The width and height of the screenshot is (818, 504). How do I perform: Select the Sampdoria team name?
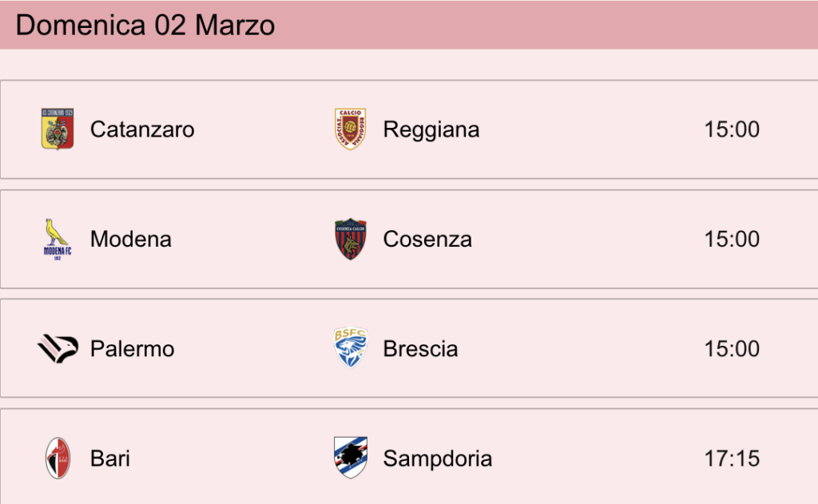click(437, 459)
